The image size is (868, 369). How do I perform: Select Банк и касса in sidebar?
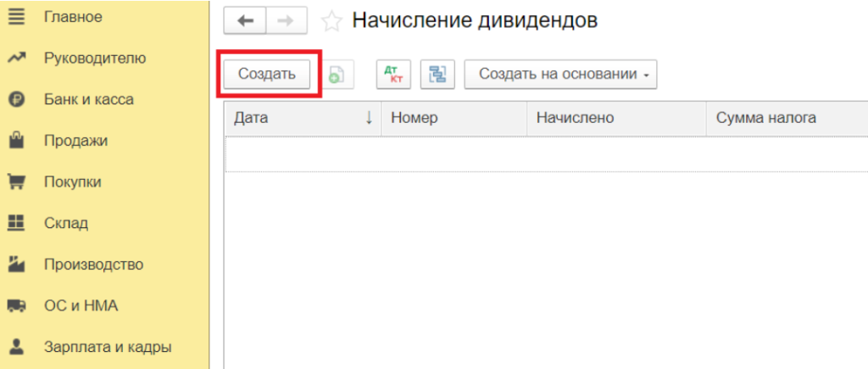(x=88, y=99)
